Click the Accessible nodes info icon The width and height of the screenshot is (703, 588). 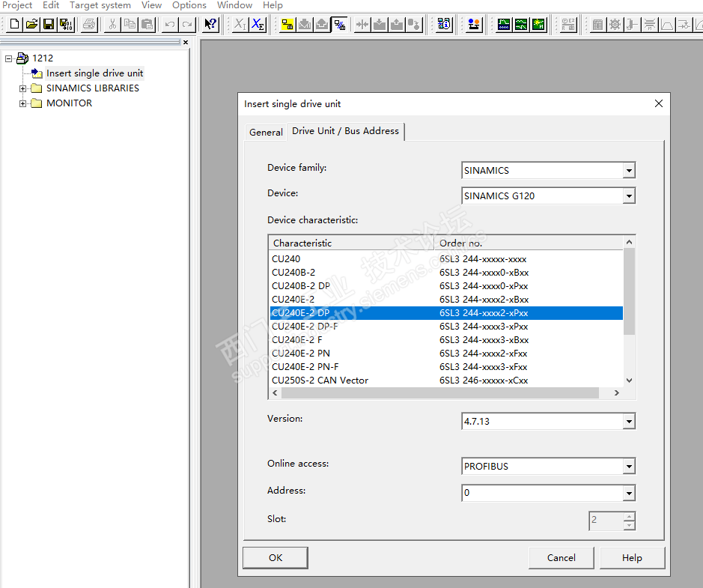pyautogui.click(x=444, y=24)
